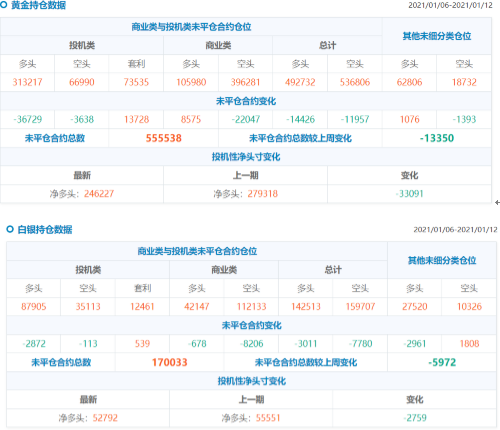
Task: Click silver previous net long 55551
Action: tap(268, 418)
